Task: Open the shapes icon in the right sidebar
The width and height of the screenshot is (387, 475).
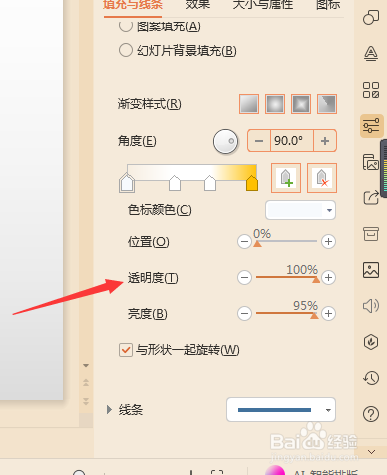Action: 371,17
